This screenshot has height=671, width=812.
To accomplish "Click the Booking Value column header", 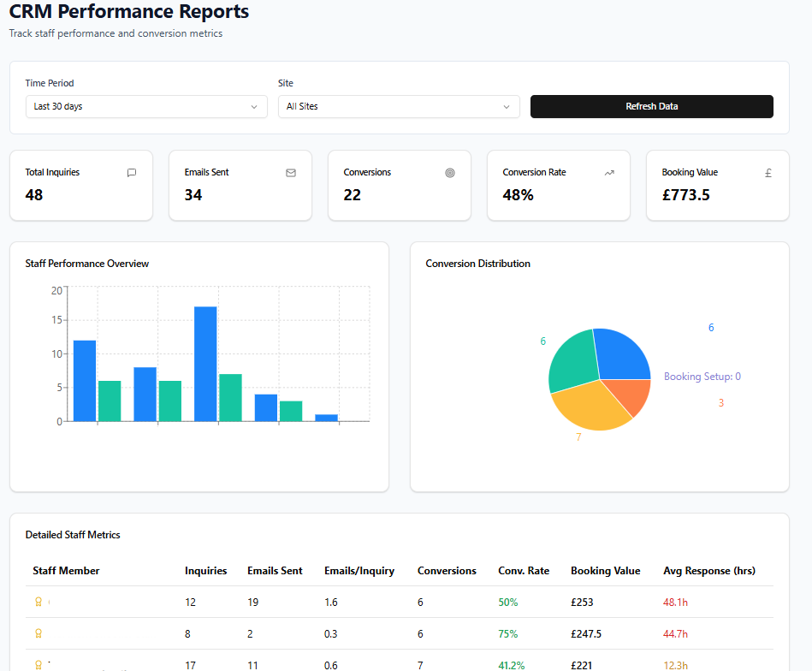I will [606, 571].
